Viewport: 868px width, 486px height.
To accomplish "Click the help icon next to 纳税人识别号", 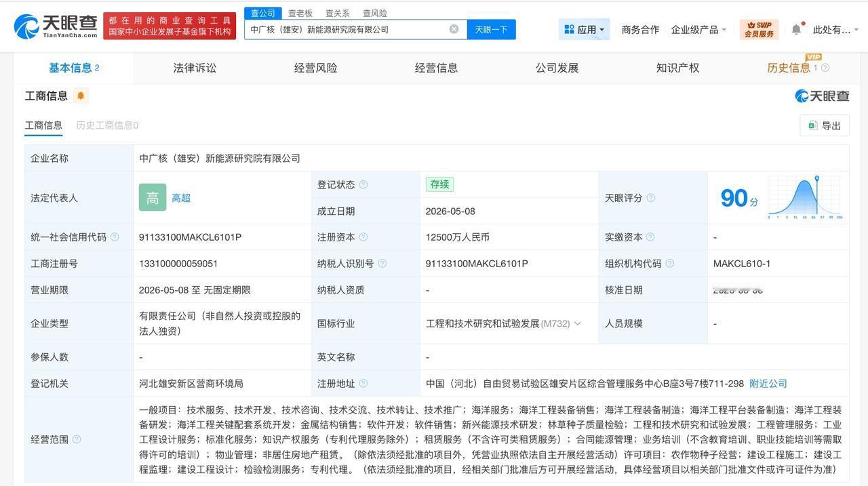I will coord(382,264).
